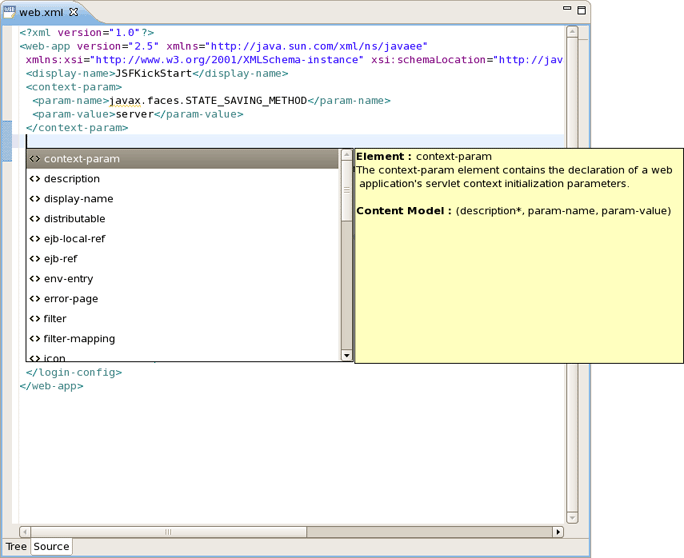This screenshot has height=558, width=684.
Task: Maximize the editor view pane
Action: (x=581, y=9)
